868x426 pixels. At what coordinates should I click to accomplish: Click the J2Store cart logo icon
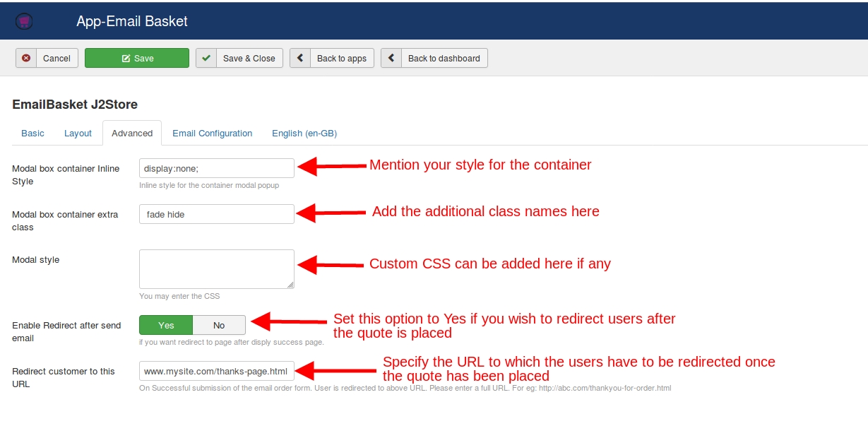click(x=25, y=21)
